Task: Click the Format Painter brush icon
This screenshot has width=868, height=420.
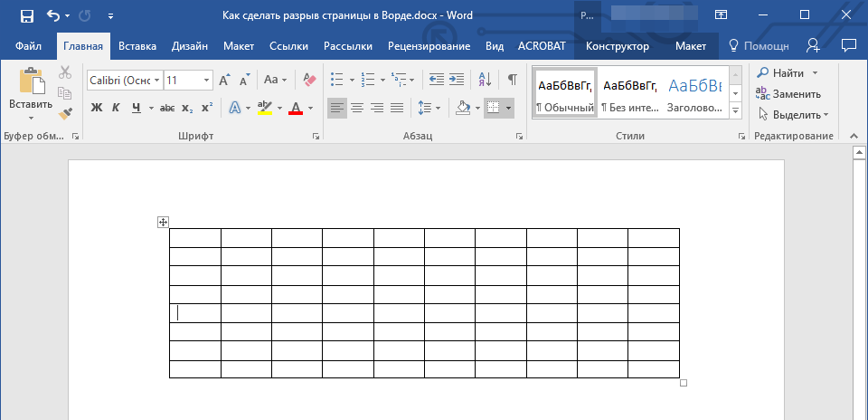Action: coord(65,113)
